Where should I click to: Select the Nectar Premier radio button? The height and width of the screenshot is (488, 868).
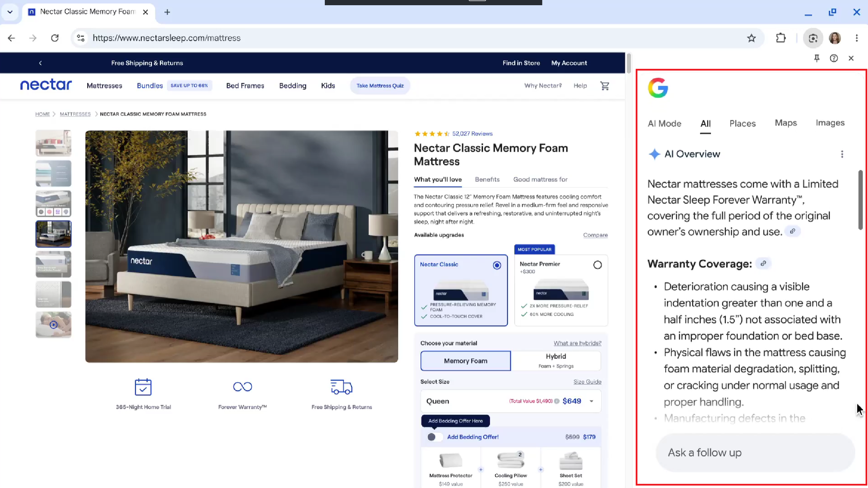(x=597, y=265)
